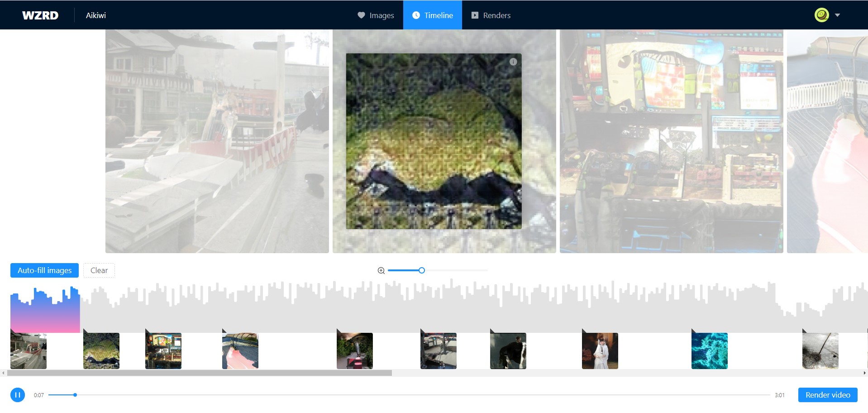868x413 pixels.
Task: Click marker above frog thumbnail
Action: [x=86, y=331]
